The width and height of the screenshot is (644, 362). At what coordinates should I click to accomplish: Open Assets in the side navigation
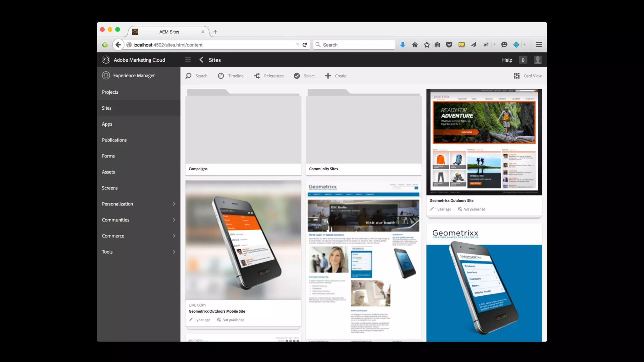tap(108, 172)
